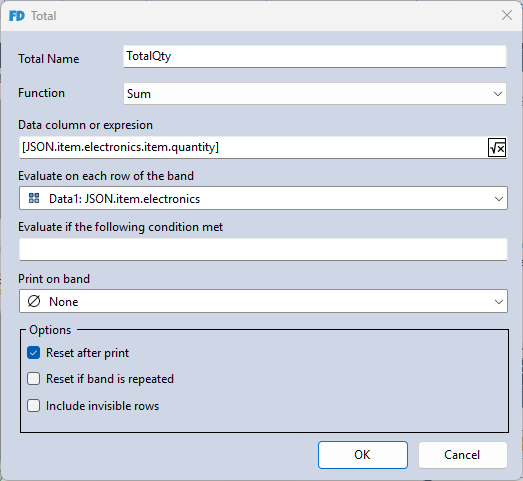523x481 pixels.
Task: Click the Total title text
Action: coord(44,16)
